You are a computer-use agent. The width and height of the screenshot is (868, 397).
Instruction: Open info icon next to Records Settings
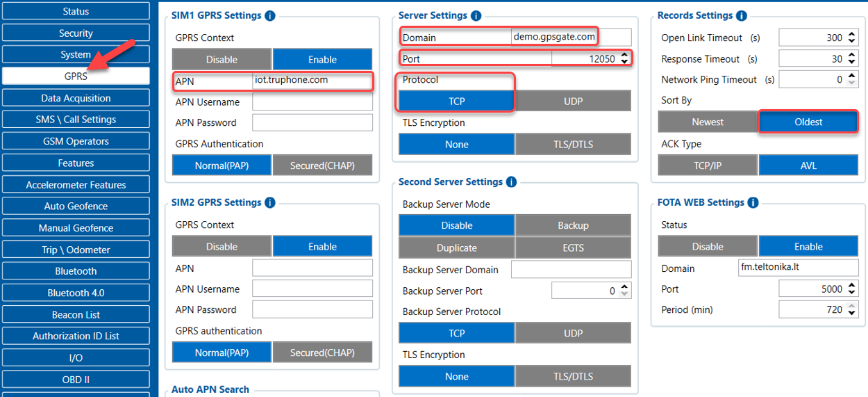tap(741, 15)
